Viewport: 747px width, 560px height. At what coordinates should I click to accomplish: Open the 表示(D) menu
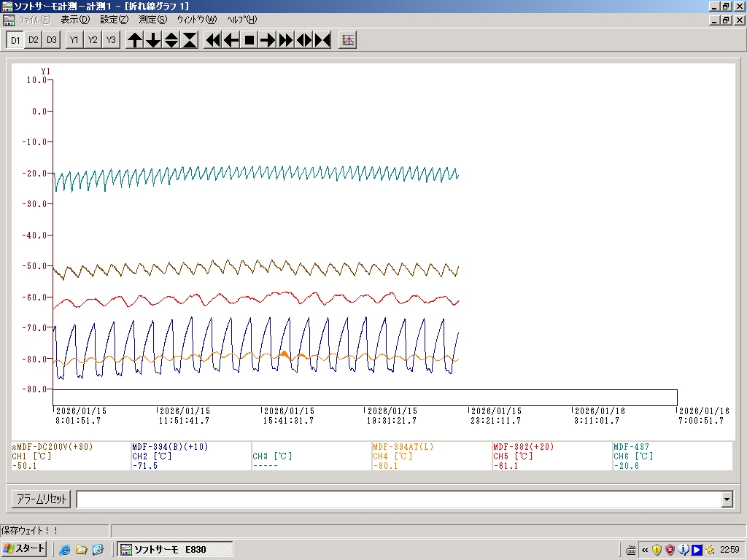(x=75, y=20)
